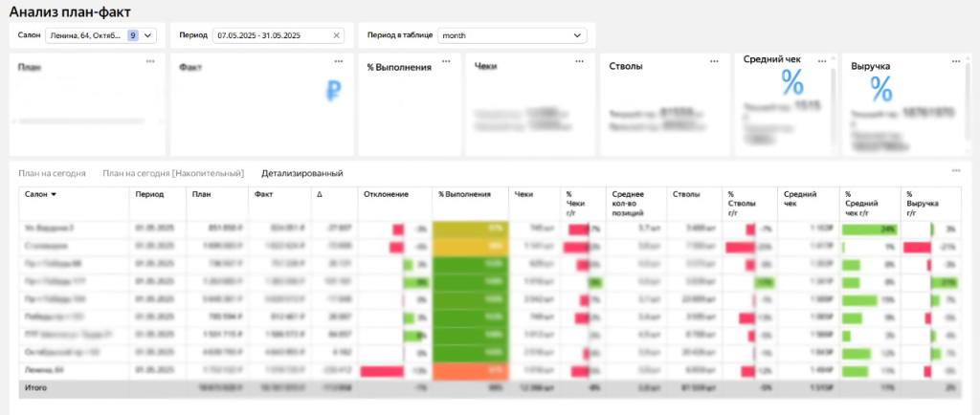980x415 pixels.
Task: Open the План widget three-dot menu
Action: tap(150, 61)
